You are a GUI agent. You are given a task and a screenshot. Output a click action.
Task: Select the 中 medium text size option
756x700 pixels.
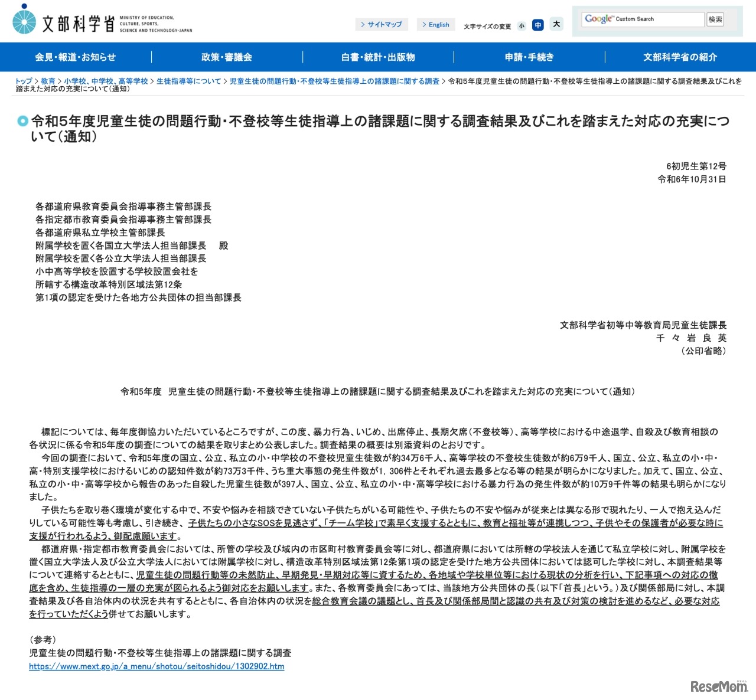[539, 25]
